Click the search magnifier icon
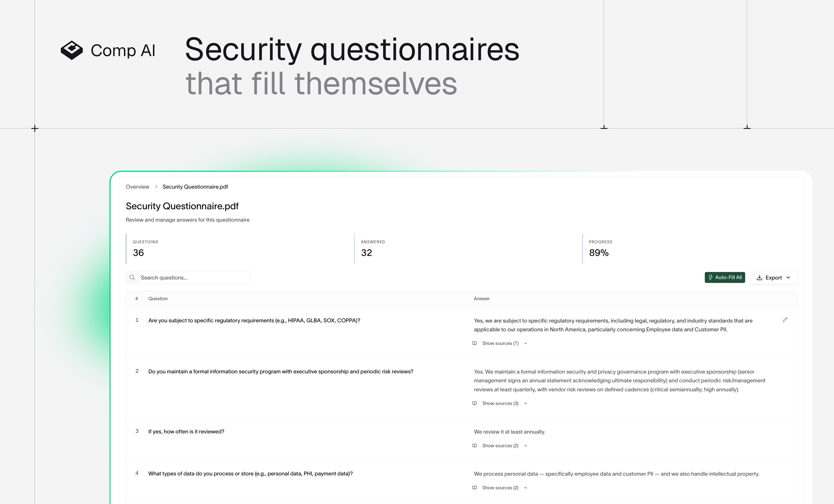This screenshot has width=834, height=504. coord(132,278)
